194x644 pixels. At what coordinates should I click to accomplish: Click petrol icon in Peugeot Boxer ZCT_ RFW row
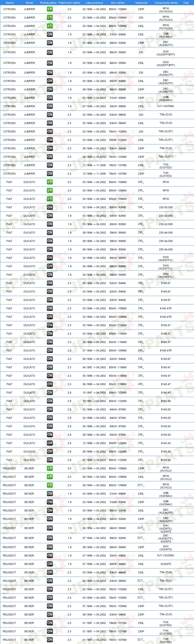pos(50,485)
